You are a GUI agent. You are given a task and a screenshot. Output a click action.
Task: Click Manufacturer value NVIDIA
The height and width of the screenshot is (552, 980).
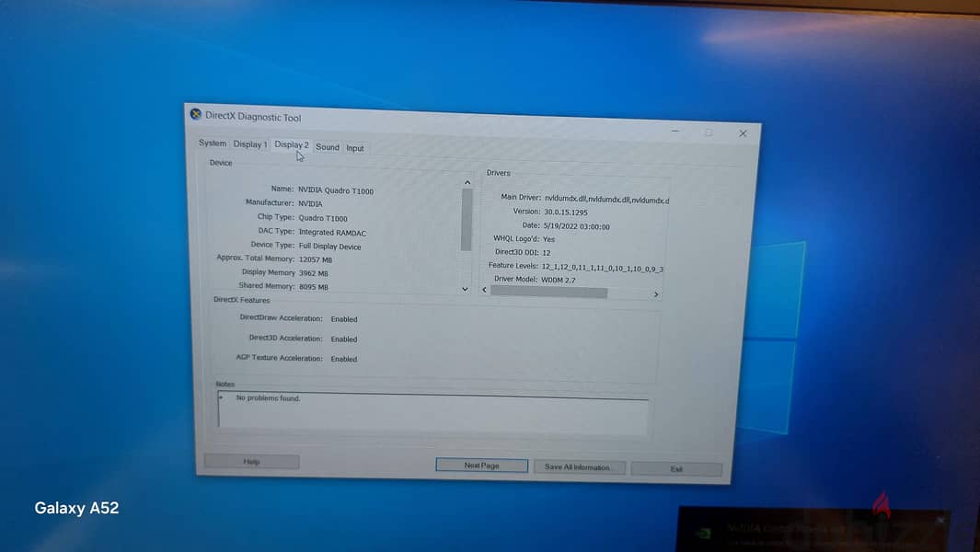pos(310,204)
